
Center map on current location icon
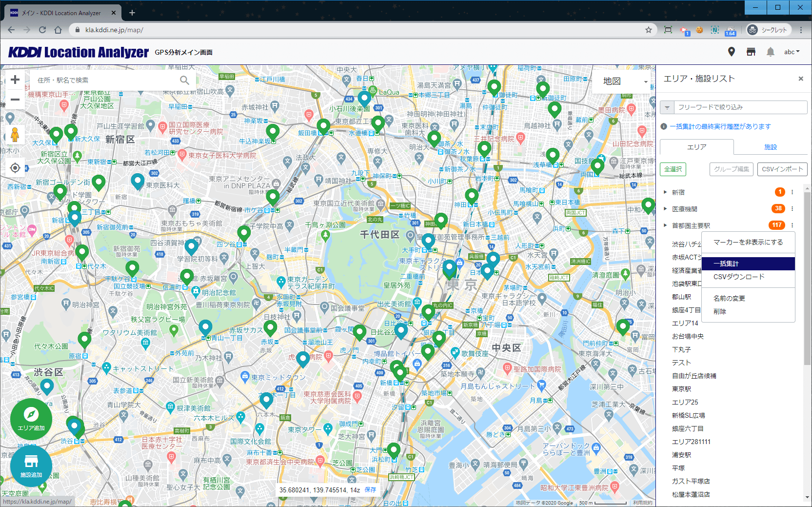(15, 168)
